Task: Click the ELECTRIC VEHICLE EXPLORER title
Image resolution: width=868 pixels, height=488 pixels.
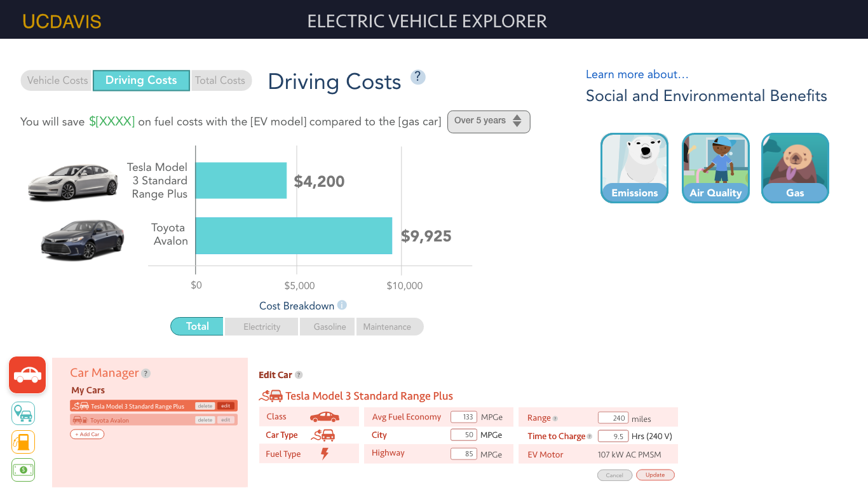Action: coord(427,21)
